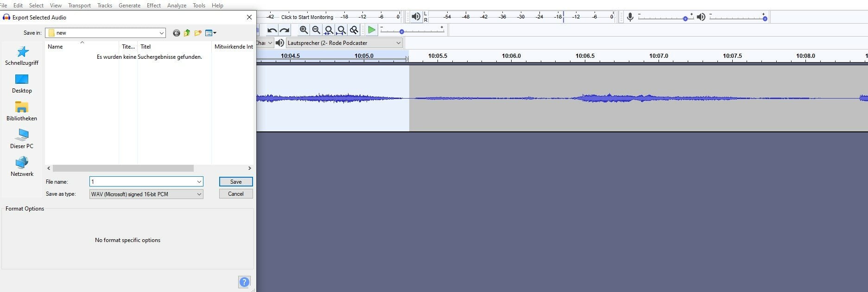Fit project to width zoom icon
Image resolution: width=868 pixels, height=292 pixels.
point(341,30)
